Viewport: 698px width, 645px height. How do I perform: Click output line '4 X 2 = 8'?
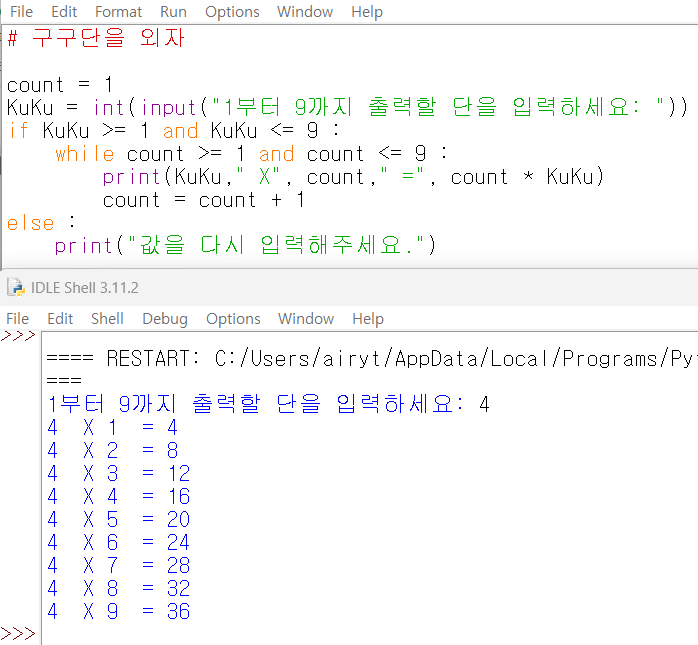113,450
